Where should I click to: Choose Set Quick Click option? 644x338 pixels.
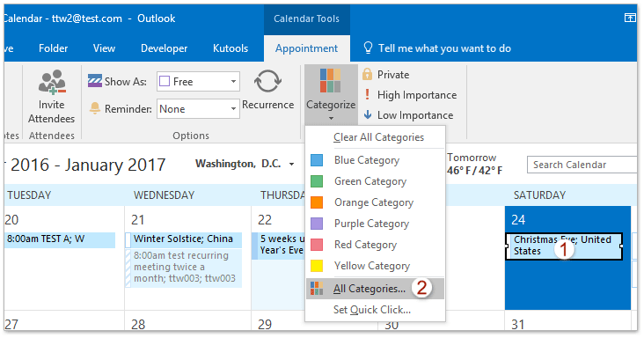click(372, 310)
